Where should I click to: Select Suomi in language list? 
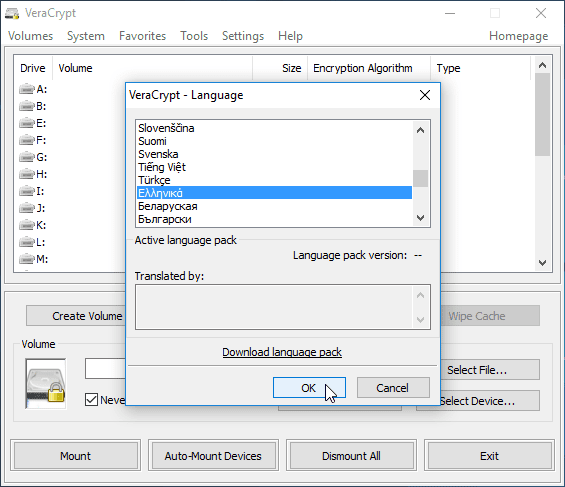(274, 141)
